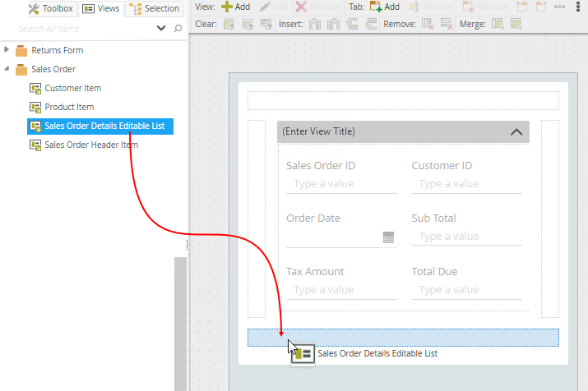The image size is (588, 391).
Task: Click the Merge cell right icon
Action: (498, 24)
